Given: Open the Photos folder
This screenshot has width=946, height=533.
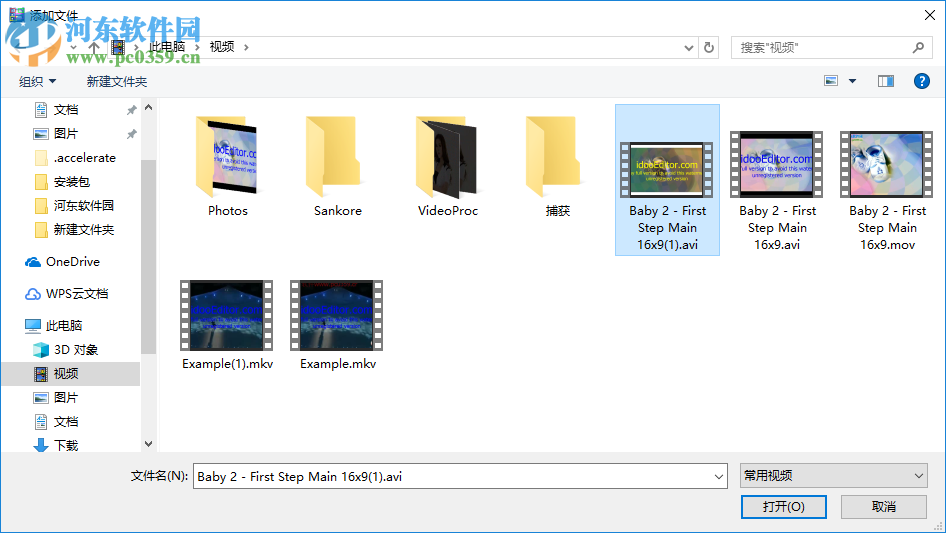Looking at the screenshot, I should coord(227,166).
